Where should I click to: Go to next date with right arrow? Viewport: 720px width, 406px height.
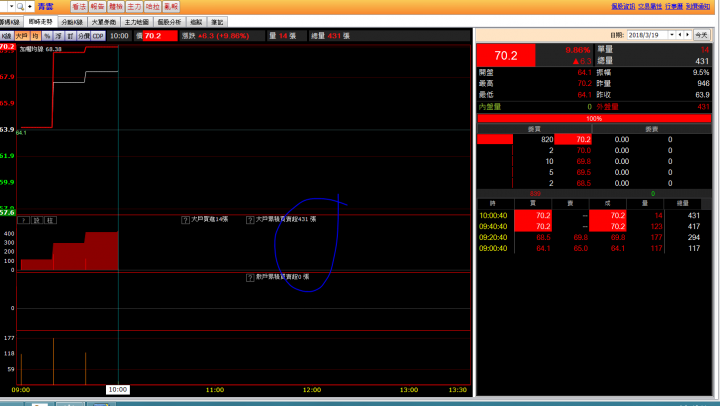tap(687, 35)
